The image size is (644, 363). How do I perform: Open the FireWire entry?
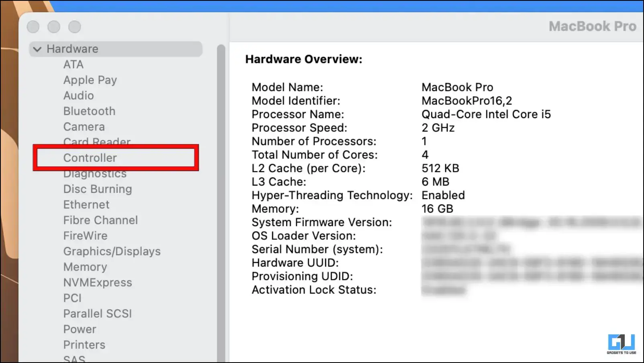(x=85, y=236)
